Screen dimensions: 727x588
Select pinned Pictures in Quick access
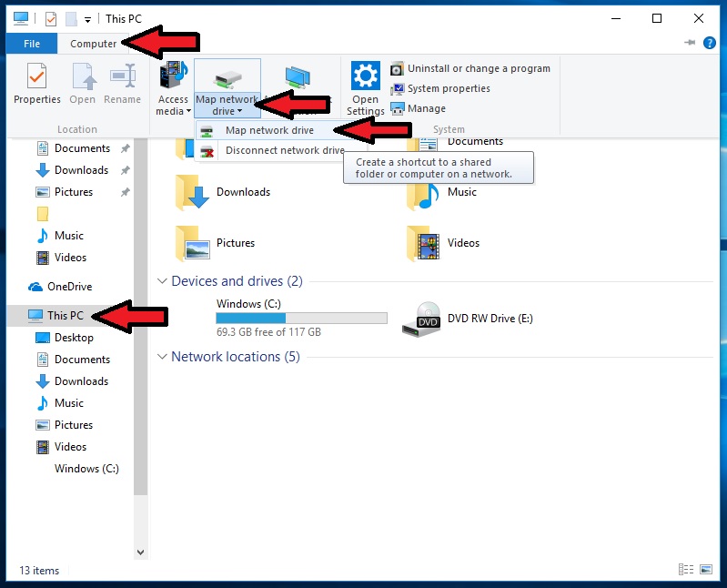click(x=74, y=192)
